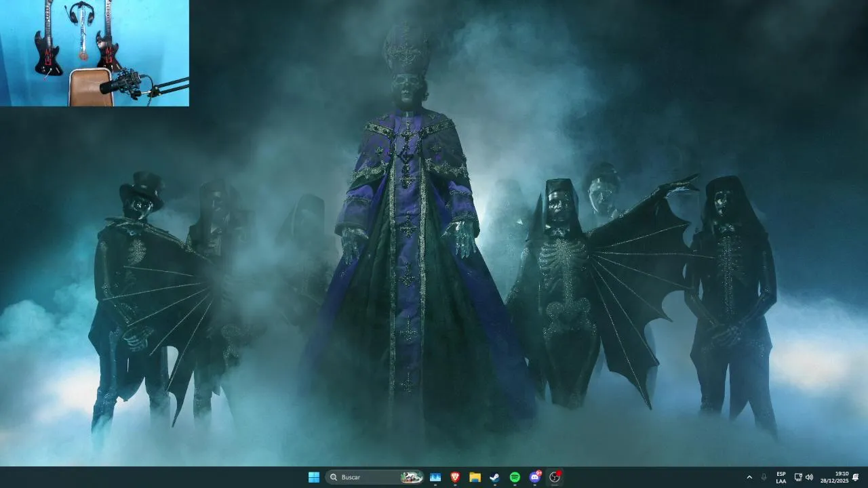
Task: Show hidden system tray icons
Action: 749,477
